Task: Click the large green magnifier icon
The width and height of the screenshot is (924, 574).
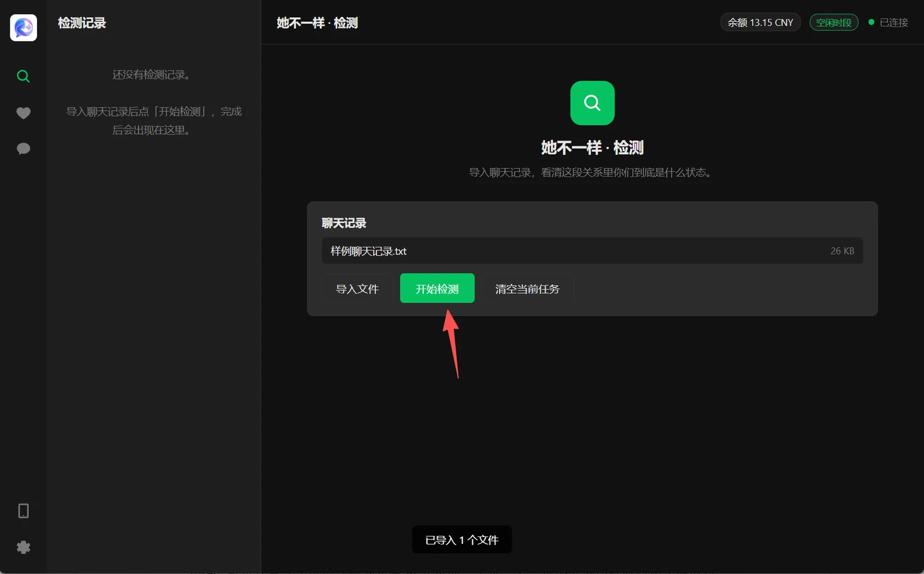Action: coord(593,103)
